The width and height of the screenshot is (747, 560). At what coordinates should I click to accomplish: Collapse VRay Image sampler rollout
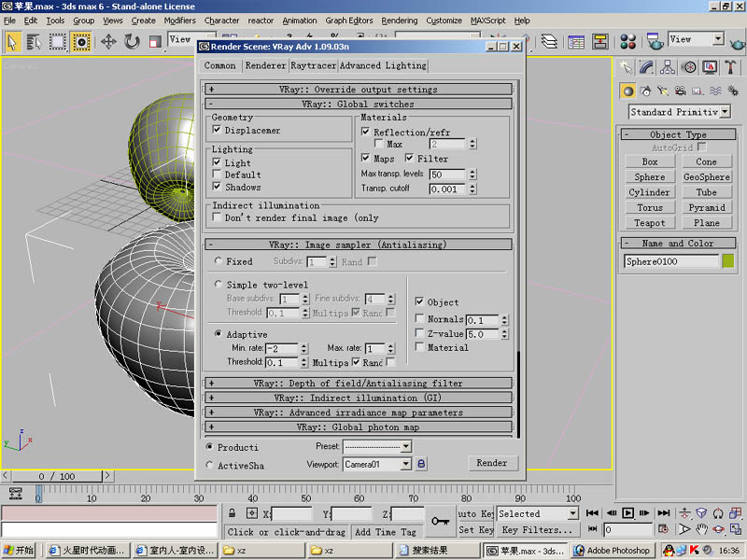[359, 245]
